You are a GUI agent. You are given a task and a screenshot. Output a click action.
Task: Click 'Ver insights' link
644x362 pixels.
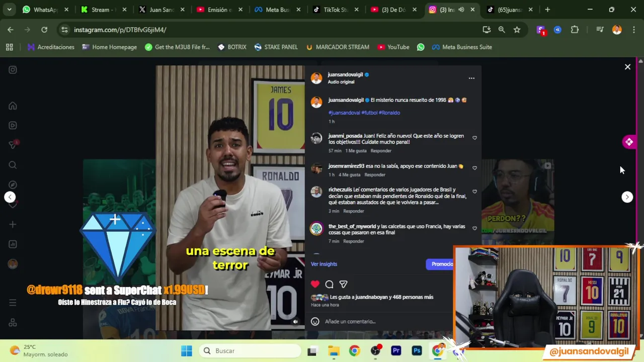[x=324, y=264]
